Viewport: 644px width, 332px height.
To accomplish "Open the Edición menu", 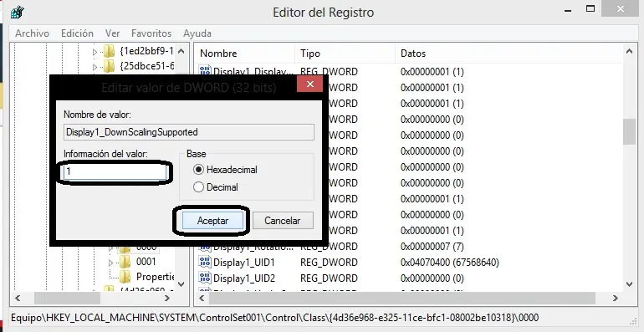I will pos(77,33).
